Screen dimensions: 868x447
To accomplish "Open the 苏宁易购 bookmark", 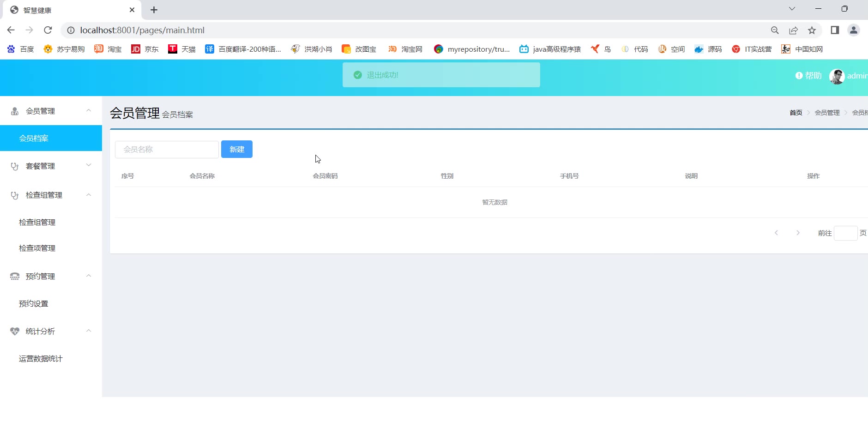I will [x=64, y=49].
